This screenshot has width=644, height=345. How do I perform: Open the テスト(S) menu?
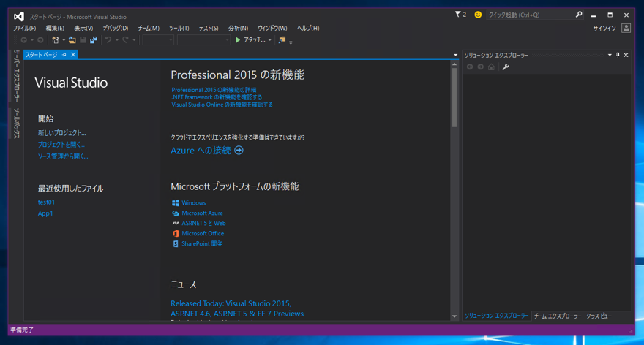209,29
